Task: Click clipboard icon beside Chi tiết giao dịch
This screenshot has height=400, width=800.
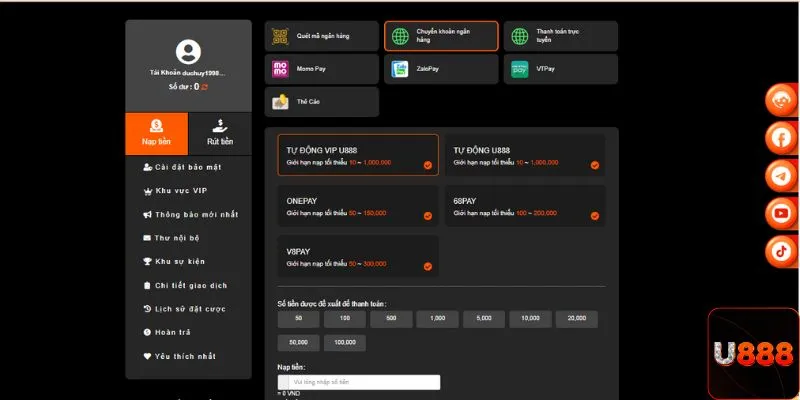Action: point(147,286)
